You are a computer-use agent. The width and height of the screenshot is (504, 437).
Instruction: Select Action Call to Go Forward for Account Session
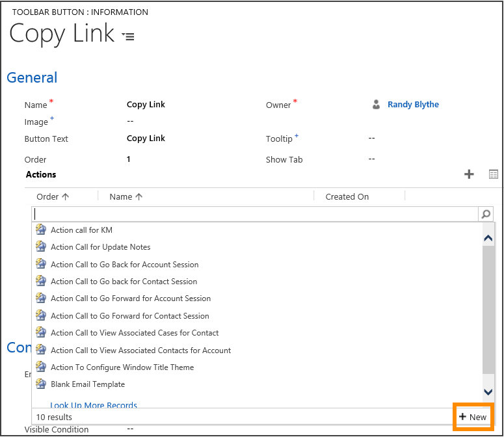pyautogui.click(x=131, y=298)
